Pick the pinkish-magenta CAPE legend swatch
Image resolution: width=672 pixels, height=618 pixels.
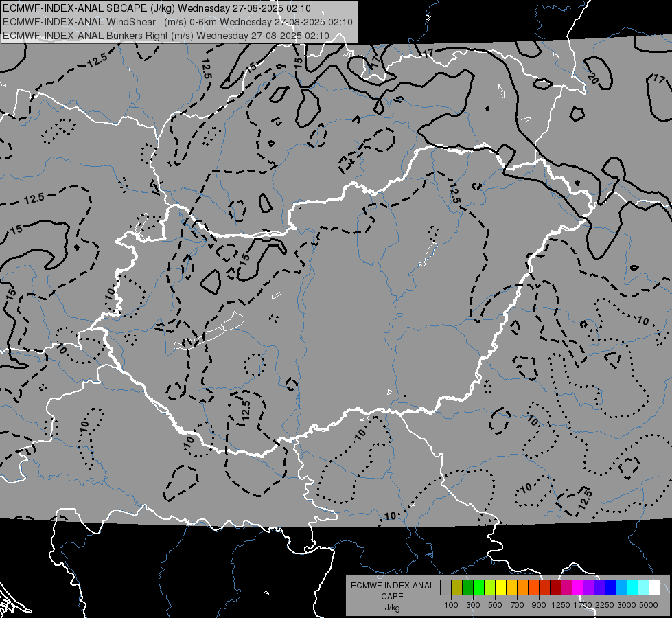(x=566, y=588)
